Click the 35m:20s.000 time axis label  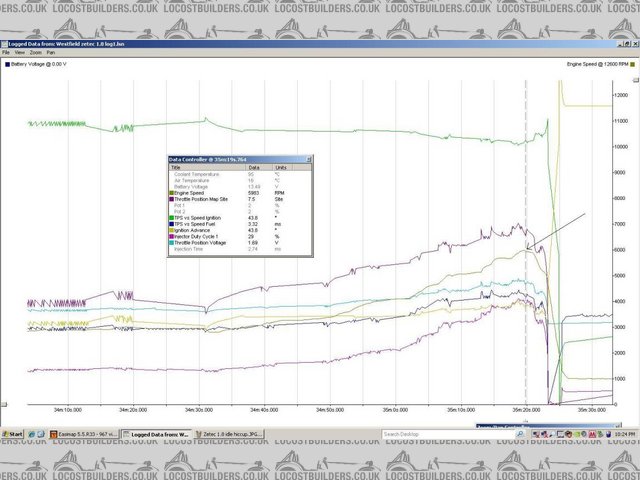click(x=527, y=410)
